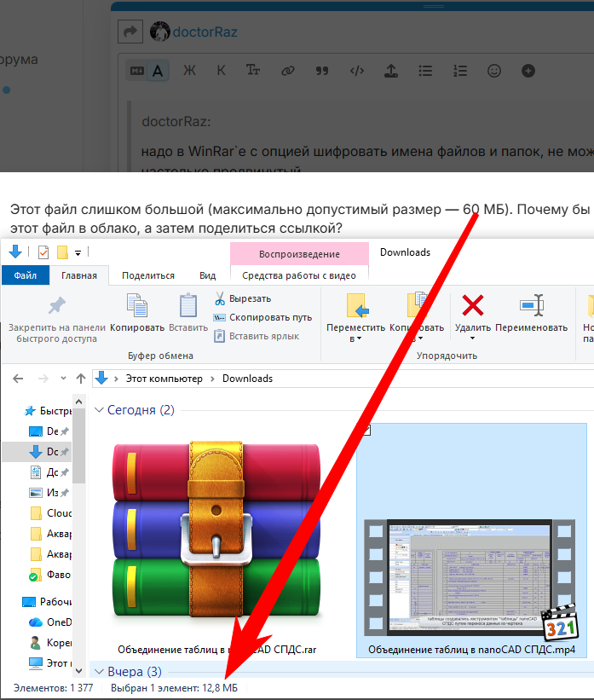Expand the Вчера (3) group chevron
Screen dimensions: 594x700
click(100, 672)
